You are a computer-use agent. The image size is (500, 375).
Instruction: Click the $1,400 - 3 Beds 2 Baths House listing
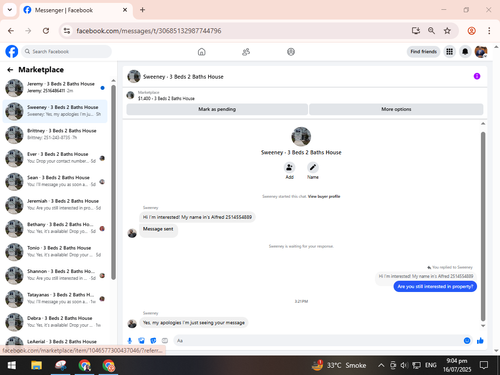point(166,99)
